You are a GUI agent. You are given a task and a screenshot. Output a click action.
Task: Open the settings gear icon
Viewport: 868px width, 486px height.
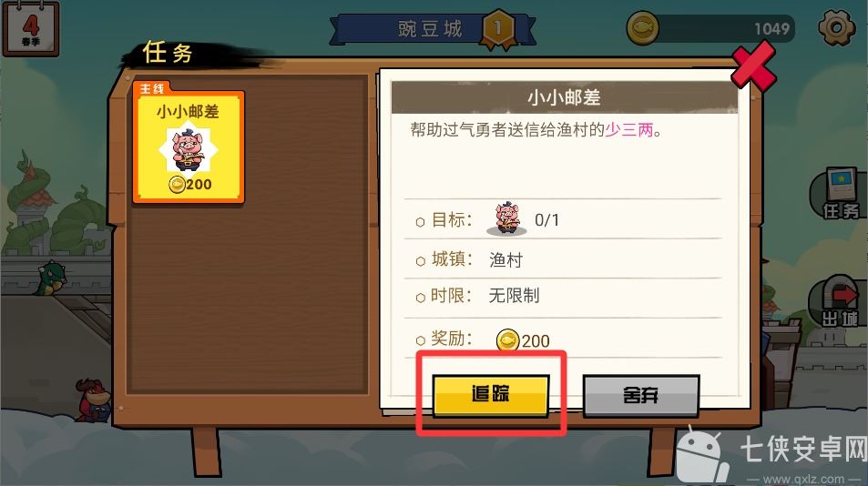pos(836,26)
